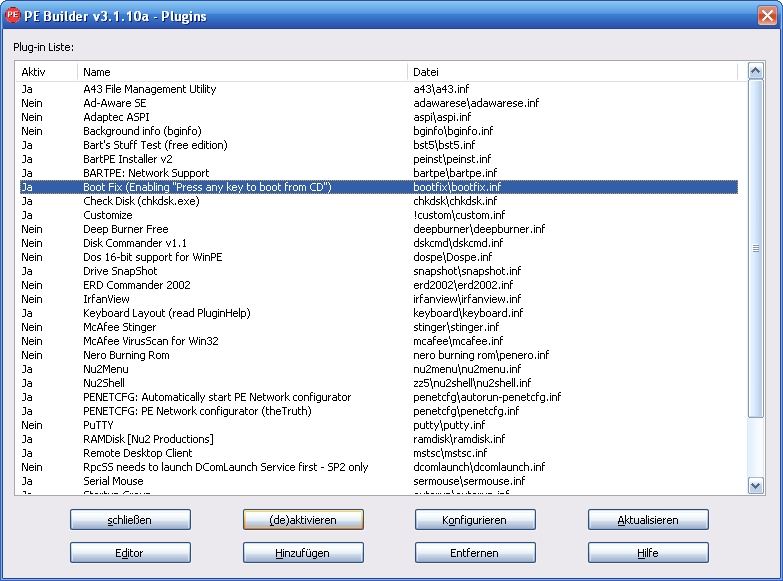Open the Editor button

130,553
